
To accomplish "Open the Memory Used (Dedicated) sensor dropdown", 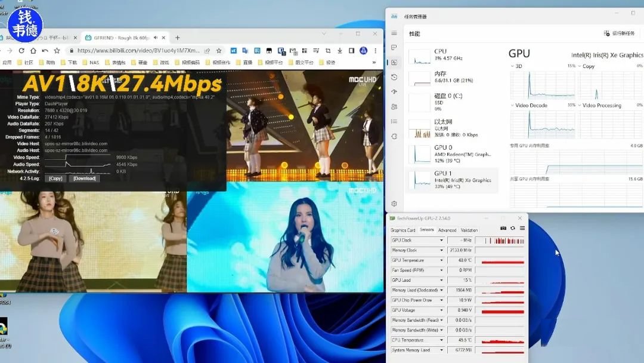I will [x=441, y=290].
